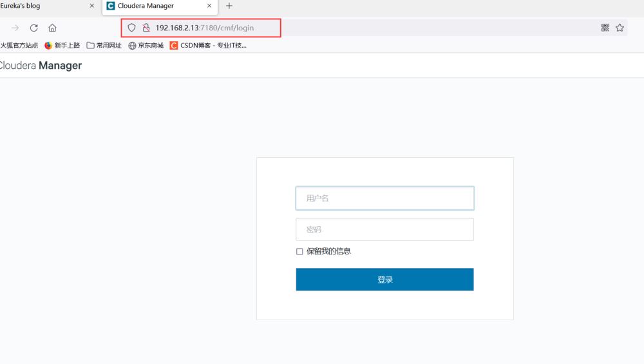Open a new tab with the plus button
The width and height of the screenshot is (644, 364).
(x=229, y=6)
